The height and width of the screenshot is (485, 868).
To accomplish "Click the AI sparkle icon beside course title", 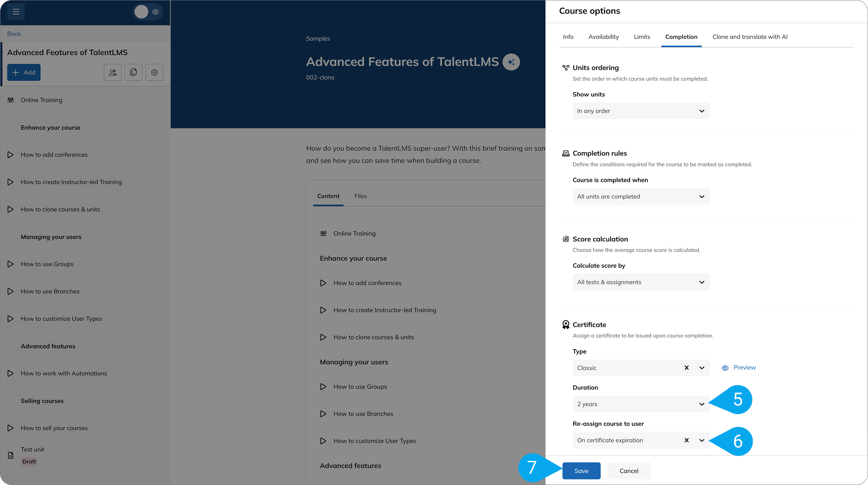I will pos(511,62).
